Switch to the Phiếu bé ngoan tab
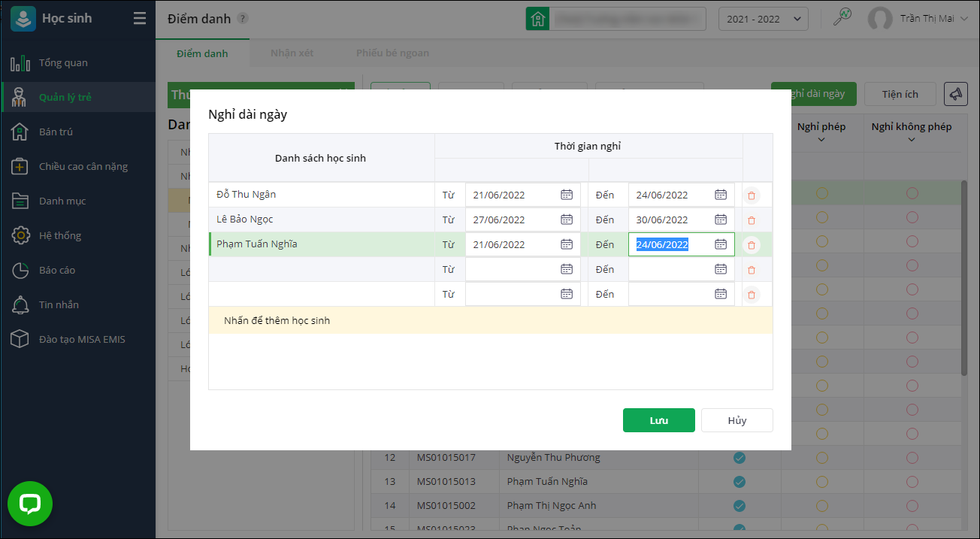980x539 pixels. point(392,53)
